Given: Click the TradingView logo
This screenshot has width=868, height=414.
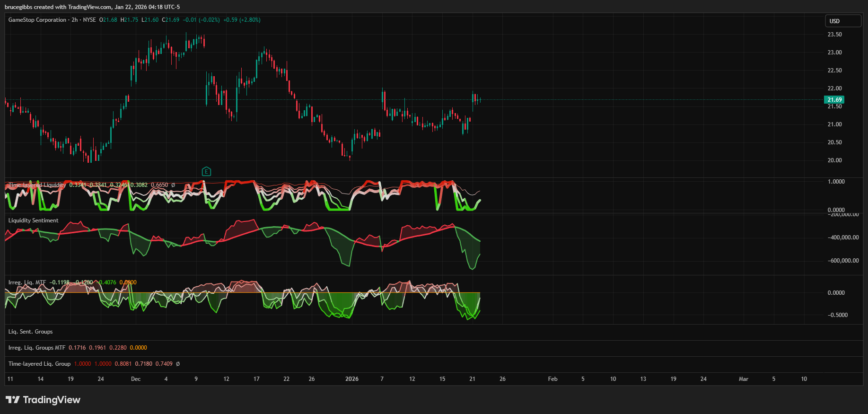Looking at the screenshot, I should [x=43, y=400].
